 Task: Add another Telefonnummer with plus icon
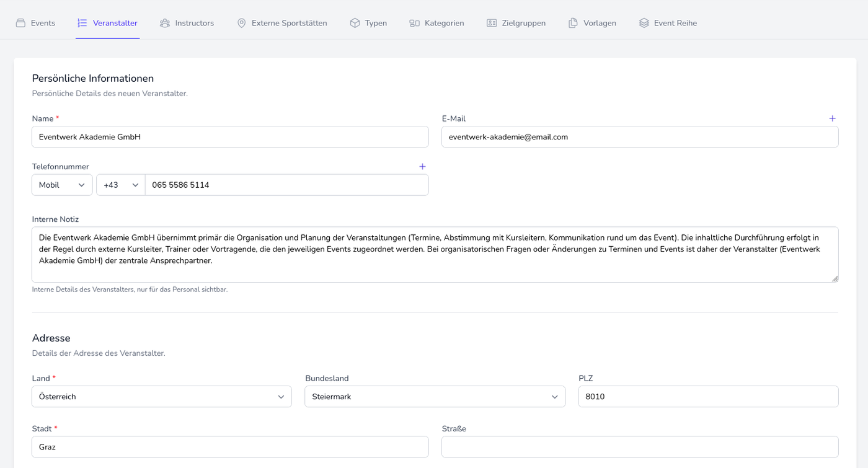[422, 167]
